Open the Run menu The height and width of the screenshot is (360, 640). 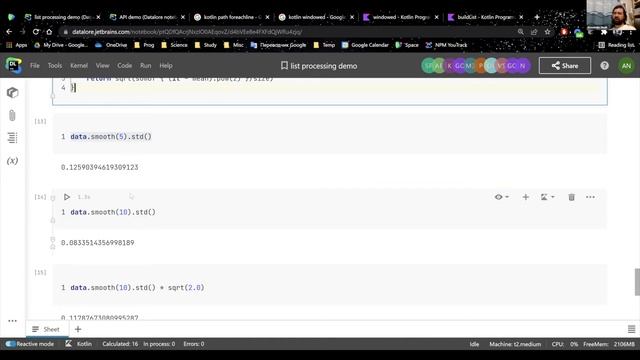pyautogui.click(x=145, y=65)
